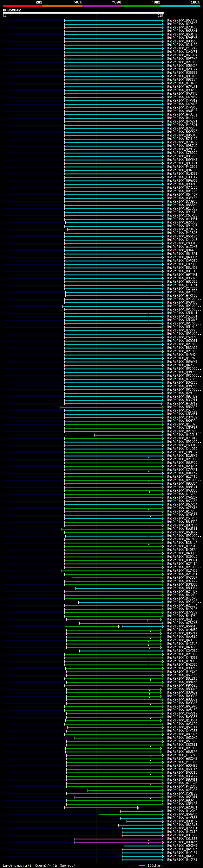203x868 pixels.
Task: Select hit label UniRef100_Q4Y8E5
Action: pyautogui.click(x=182, y=849)
